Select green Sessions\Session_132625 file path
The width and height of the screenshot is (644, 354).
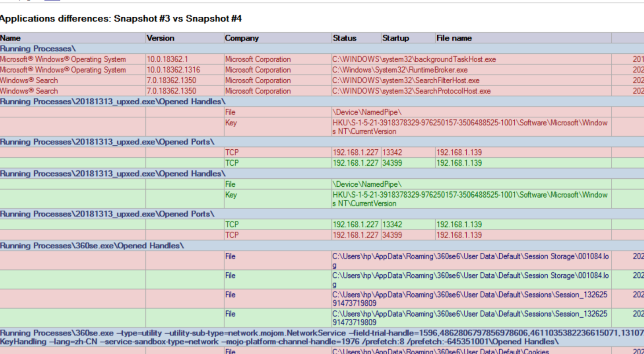pyautogui.click(x=470, y=318)
